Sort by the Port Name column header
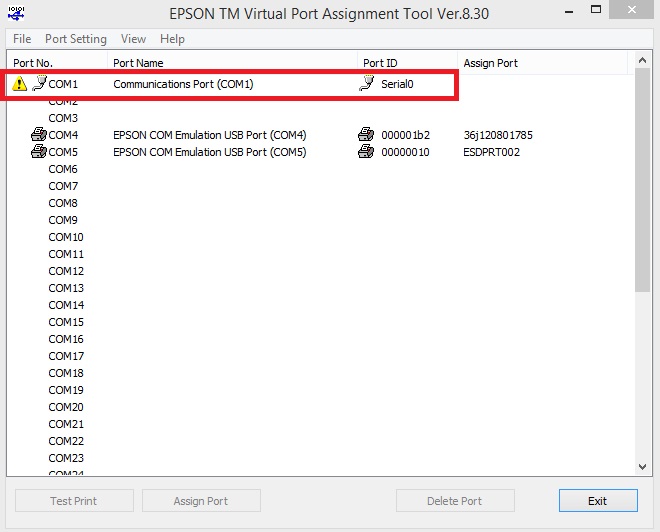Viewport: 660px width, 532px height. pyautogui.click(x=232, y=63)
